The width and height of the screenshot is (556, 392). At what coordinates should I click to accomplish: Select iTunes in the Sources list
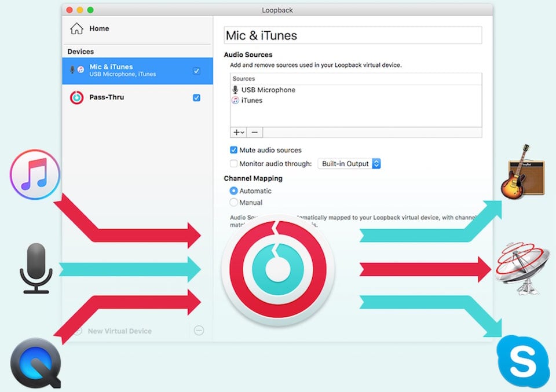(x=356, y=100)
